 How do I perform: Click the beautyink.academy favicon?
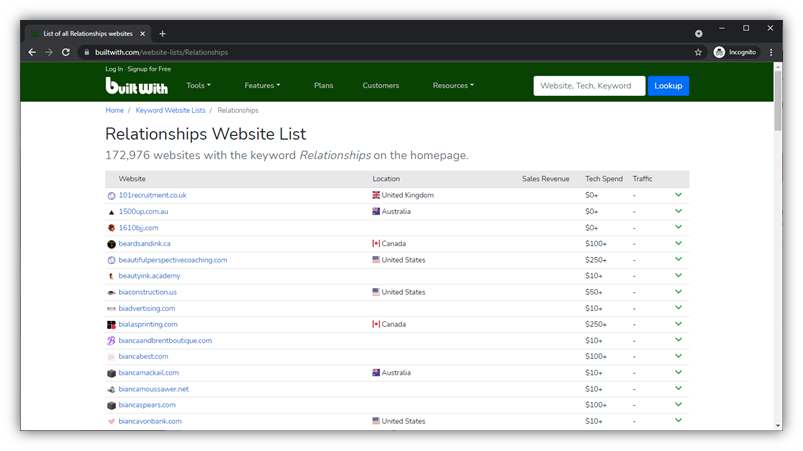pyautogui.click(x=111, y=276)
